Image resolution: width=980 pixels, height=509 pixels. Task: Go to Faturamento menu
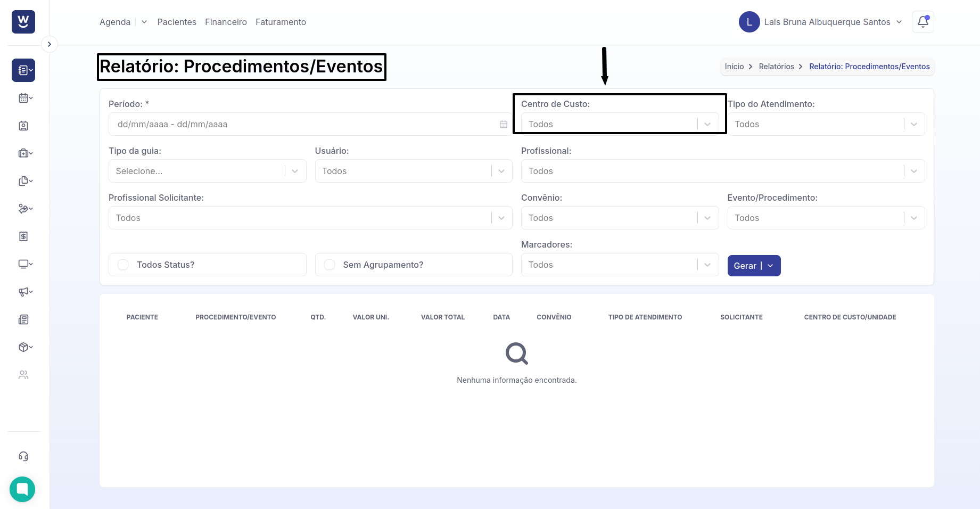[281, 22]
